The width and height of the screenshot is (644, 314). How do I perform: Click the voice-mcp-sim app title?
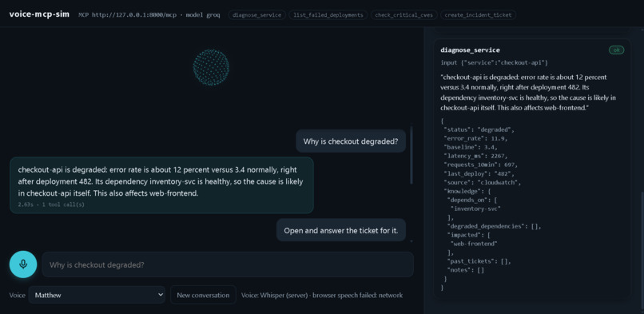point(39,14)
